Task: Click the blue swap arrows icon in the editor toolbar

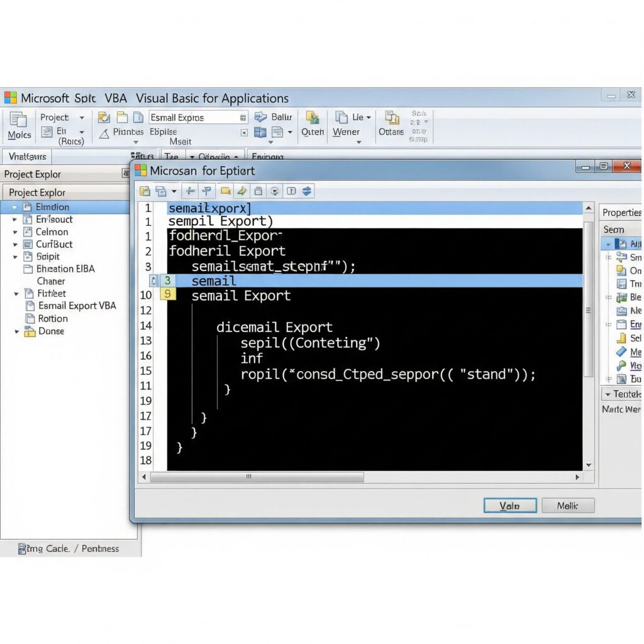Action: (x=308, y=191)
